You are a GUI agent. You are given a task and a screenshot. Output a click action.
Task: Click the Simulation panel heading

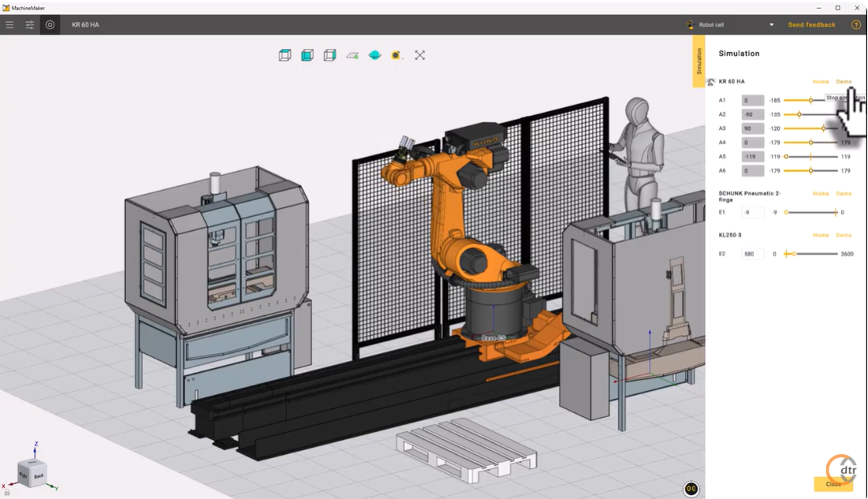point(739,54)
